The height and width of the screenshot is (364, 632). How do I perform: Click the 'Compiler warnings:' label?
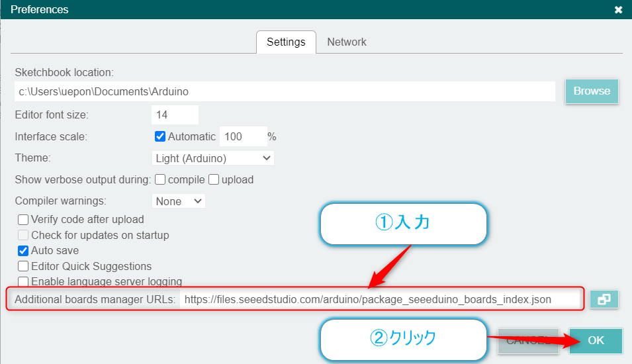click(60, 201)
